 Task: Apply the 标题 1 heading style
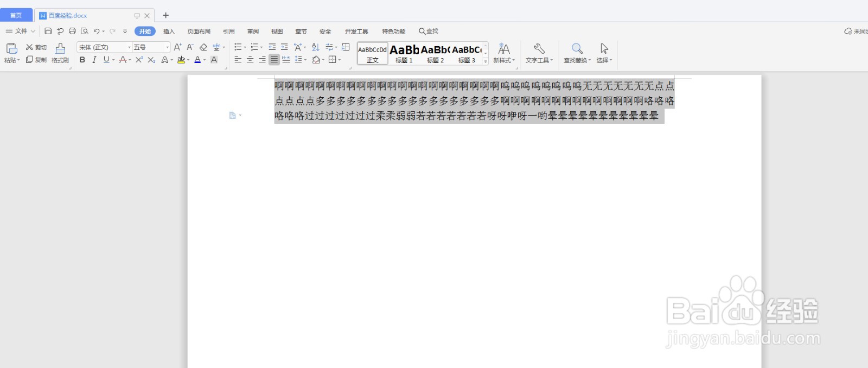pos(404,53)
